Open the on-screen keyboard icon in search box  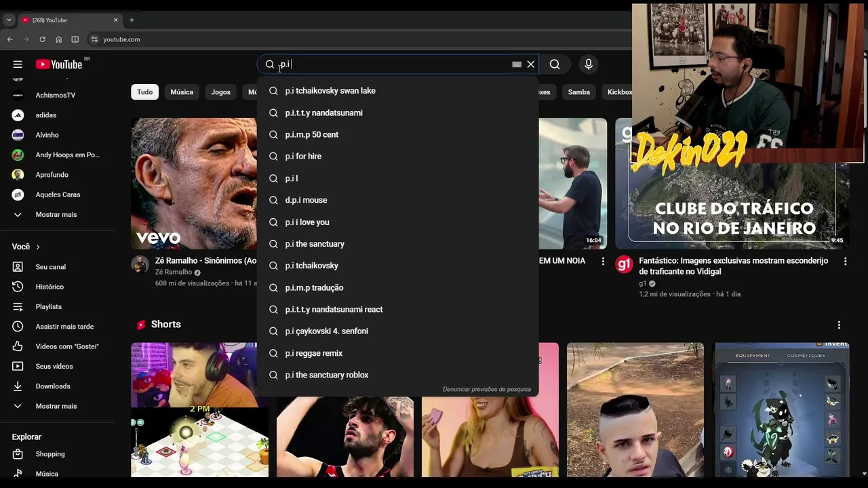point(517,64)
